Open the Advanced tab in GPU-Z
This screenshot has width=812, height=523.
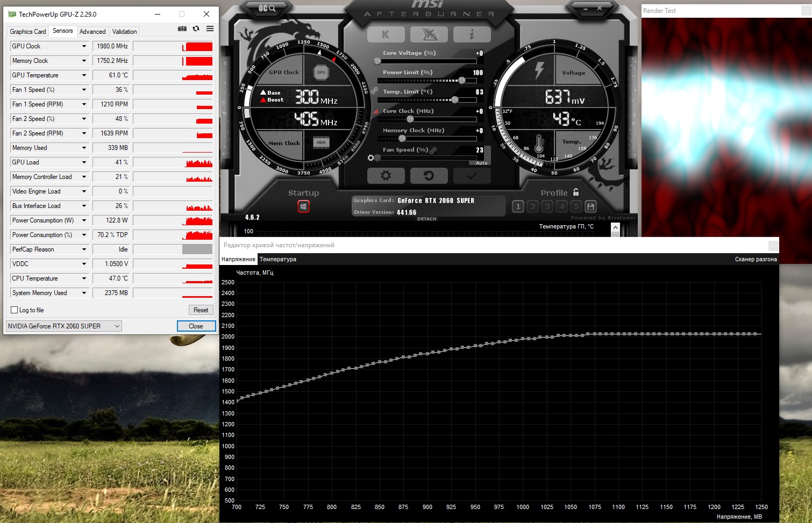point(92,32)
